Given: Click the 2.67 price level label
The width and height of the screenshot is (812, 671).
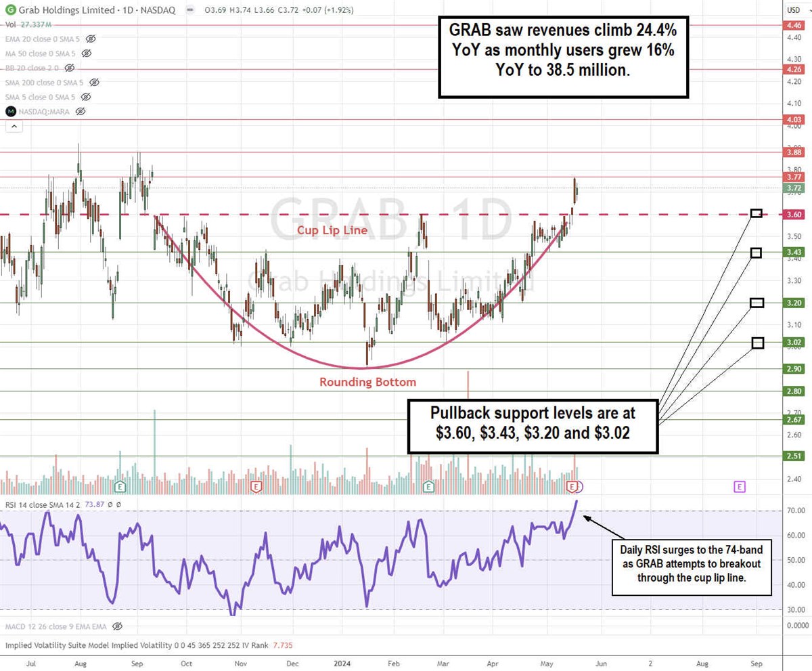Looking at the screenshot, I should [794, 420].
